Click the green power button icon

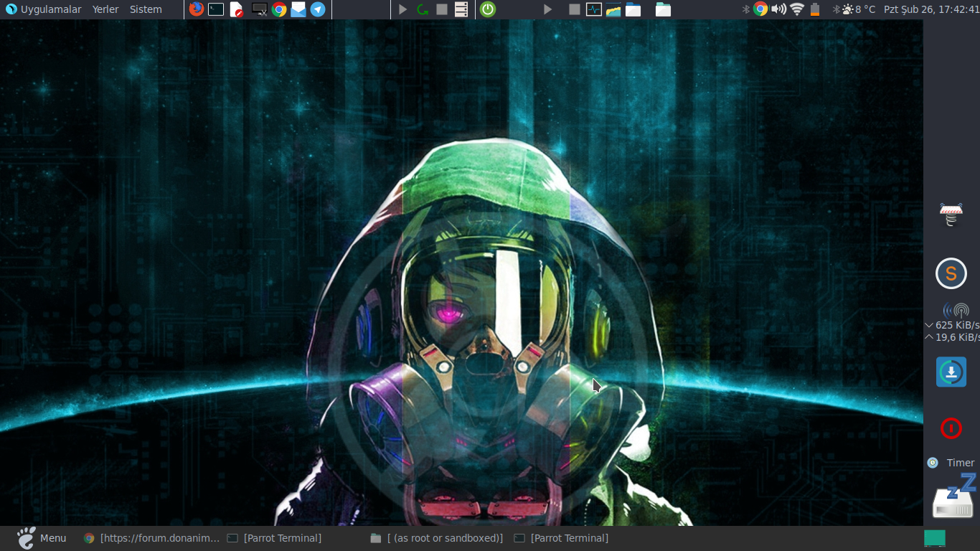(488, 9)
